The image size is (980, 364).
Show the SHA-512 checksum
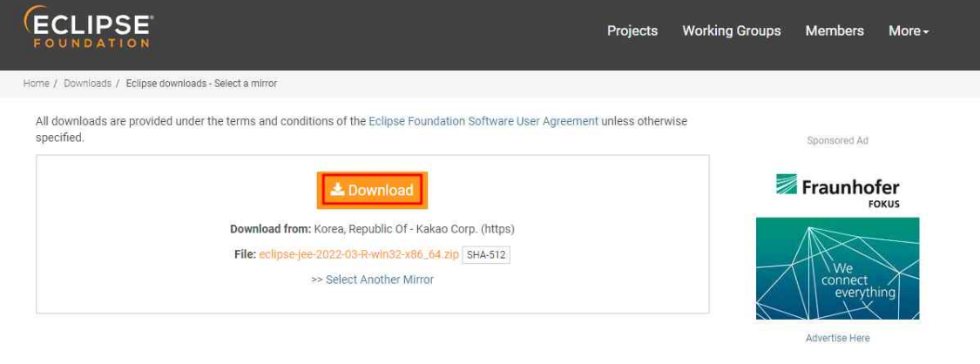[486, 255]
